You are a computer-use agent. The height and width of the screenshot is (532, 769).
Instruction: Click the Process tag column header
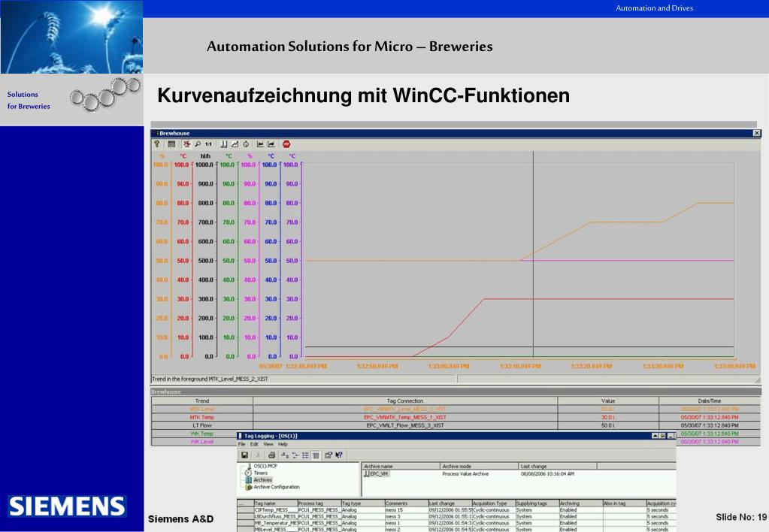click(319, 503)
